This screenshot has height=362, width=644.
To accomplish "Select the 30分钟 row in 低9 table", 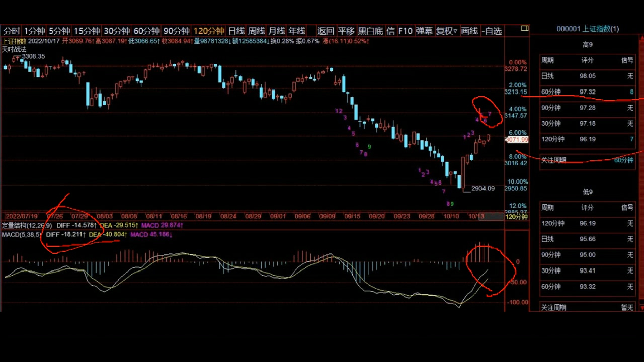I will tap(587, 271).
